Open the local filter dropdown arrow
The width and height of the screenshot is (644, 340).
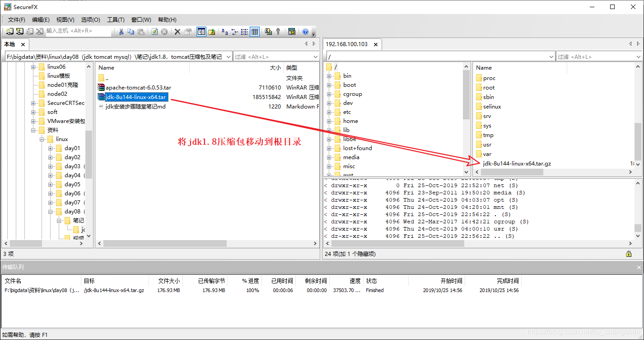point(315,57)
